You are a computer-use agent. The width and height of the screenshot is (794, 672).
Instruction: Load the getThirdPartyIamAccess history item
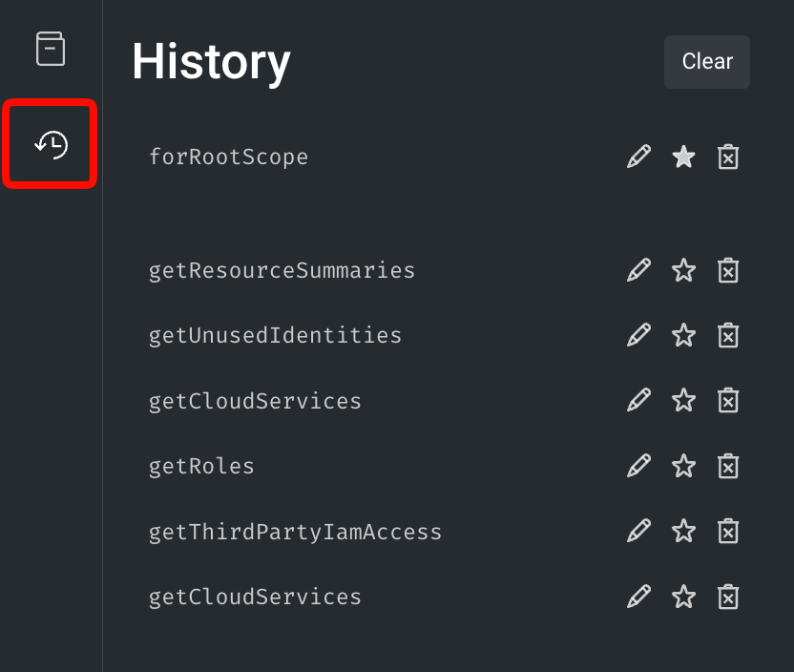pos(295,531)
